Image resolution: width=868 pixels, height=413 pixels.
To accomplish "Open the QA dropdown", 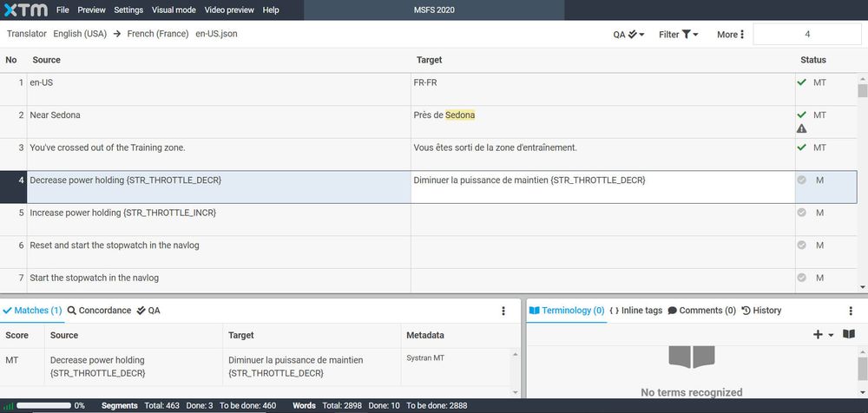I will pyautogui.click(x=628, y=35).
